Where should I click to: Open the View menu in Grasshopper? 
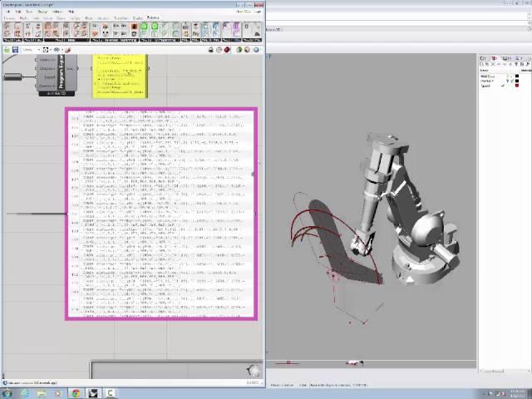coord(29,11)
